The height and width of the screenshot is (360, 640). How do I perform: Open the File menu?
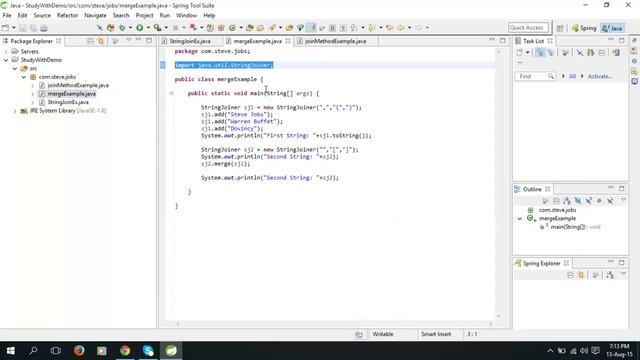(x=7, y=15)
